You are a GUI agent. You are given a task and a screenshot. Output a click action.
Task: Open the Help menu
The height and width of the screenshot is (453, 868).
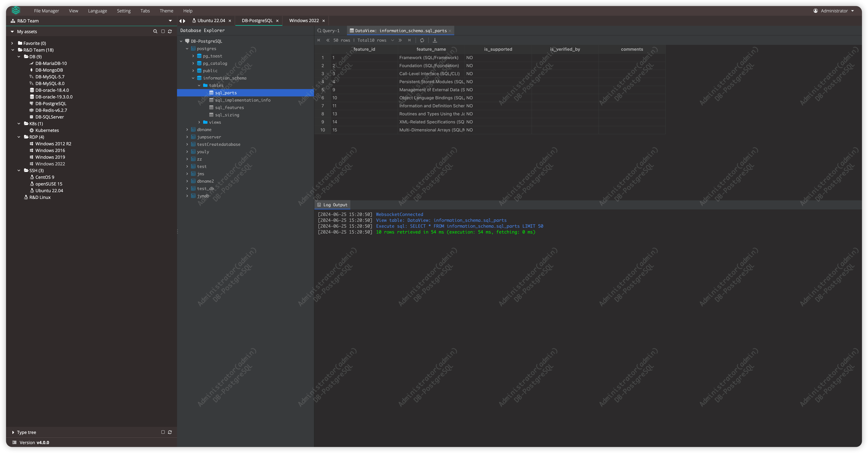tap(188, 11)
